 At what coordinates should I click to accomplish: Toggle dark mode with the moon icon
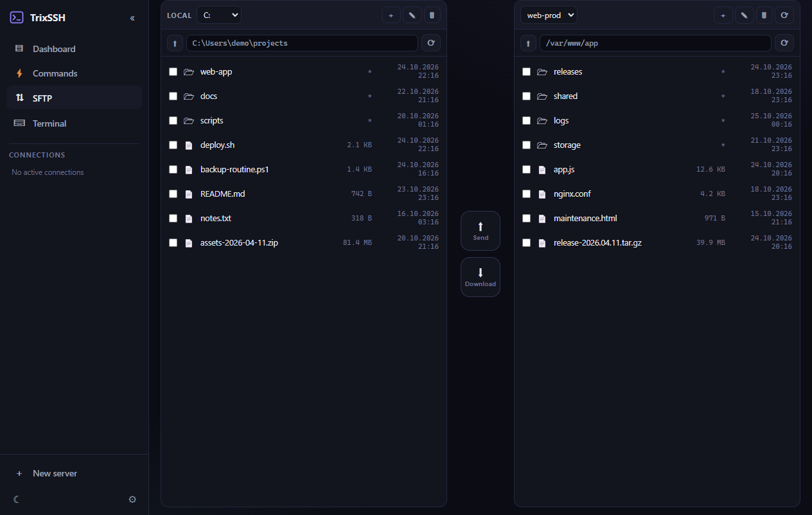click(17, 499)
